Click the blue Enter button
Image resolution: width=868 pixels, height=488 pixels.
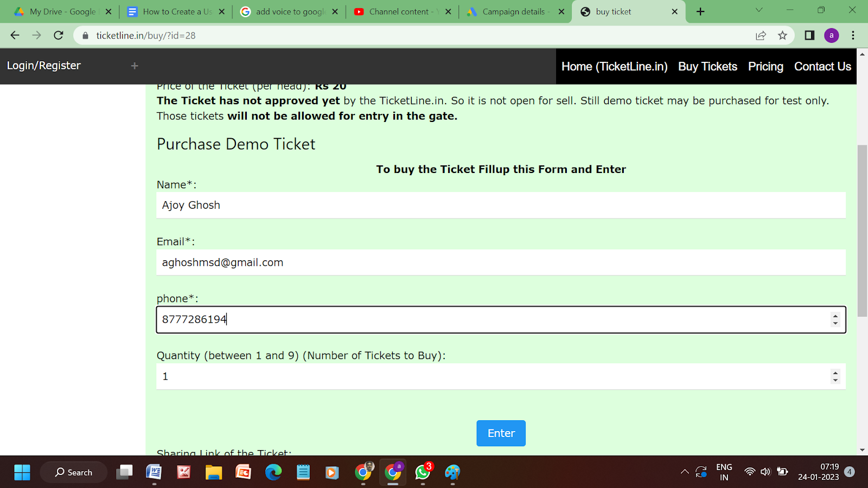point(501,433)
